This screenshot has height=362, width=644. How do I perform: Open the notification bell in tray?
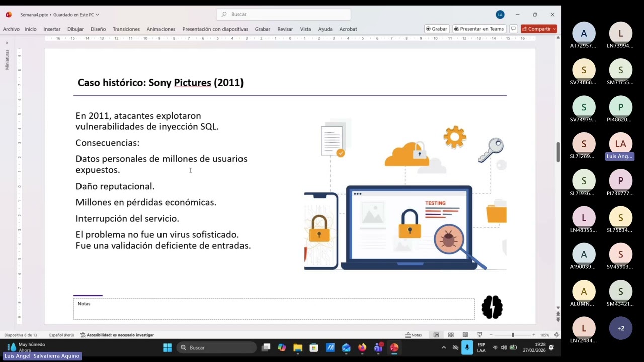551,347
